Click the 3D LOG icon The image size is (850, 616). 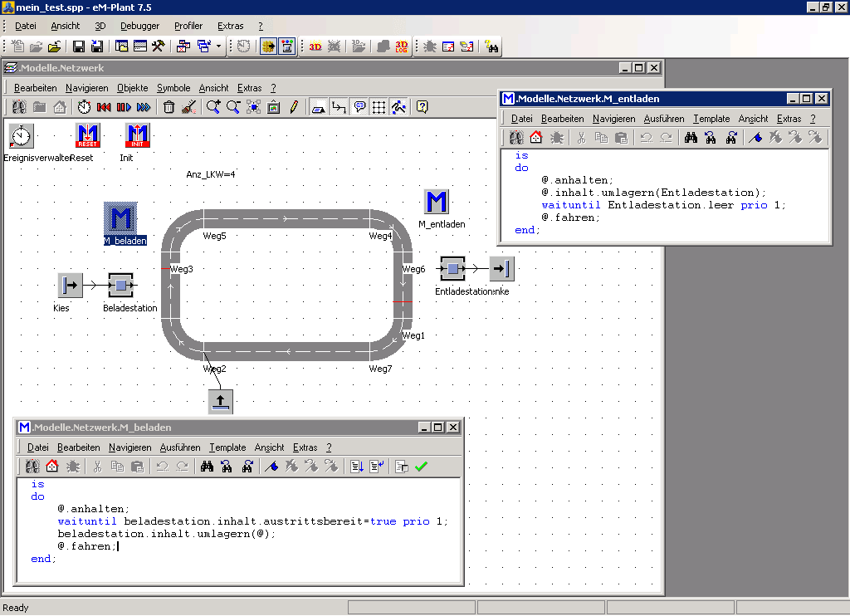coord(402,46)
